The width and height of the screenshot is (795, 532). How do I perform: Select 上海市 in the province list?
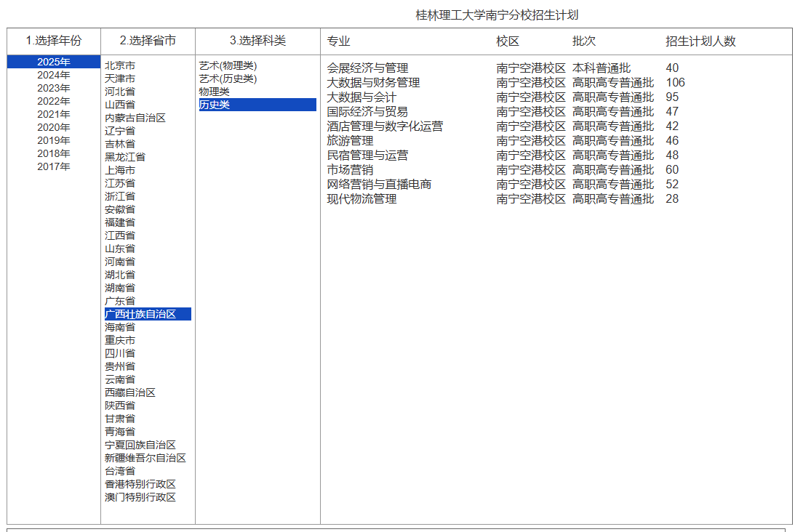click(x=120, y=170)
